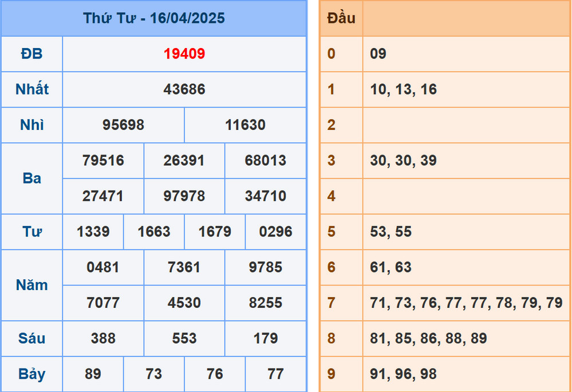Select second prize number 95698
This screenshot has height=392, width=572.
coord(122,125)
